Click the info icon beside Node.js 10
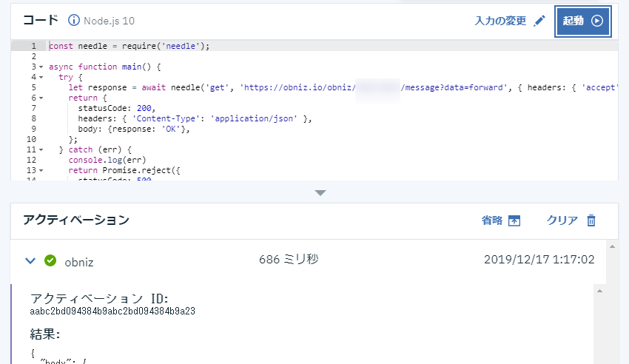 [x=74, y=21]
